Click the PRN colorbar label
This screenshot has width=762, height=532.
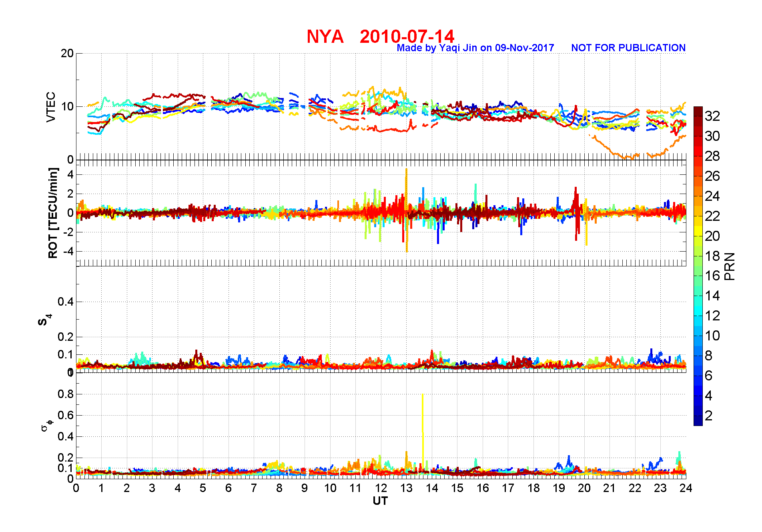pyautogui.click(x=730, y=266)
